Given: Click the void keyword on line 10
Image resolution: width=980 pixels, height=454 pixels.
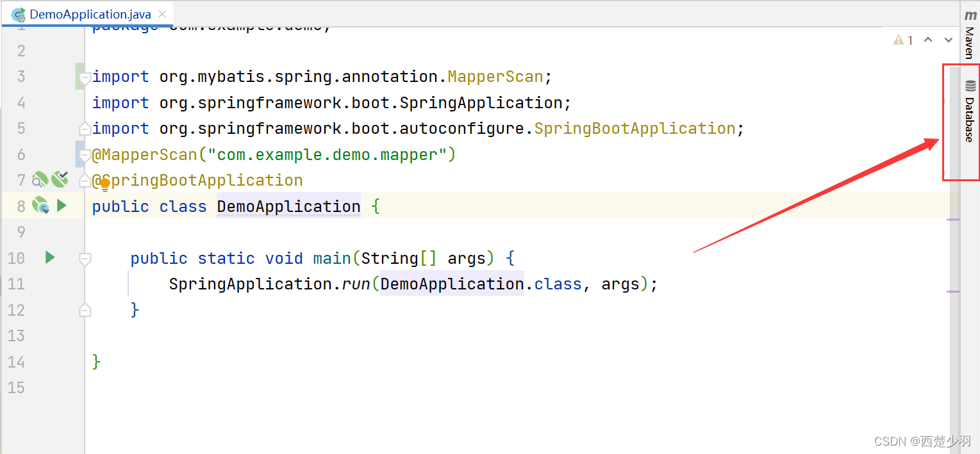Looking at the screenshot, I should coord(284,258).
